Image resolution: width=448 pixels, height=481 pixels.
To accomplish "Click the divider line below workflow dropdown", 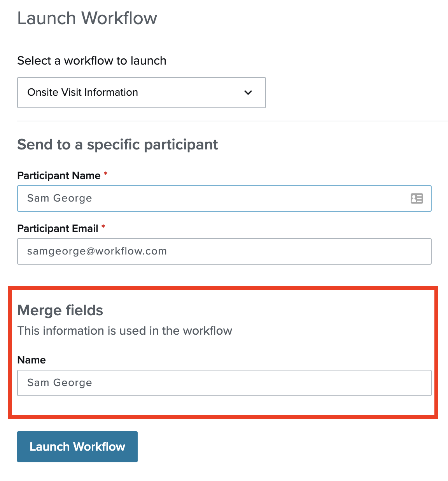I will pos(233,121).
